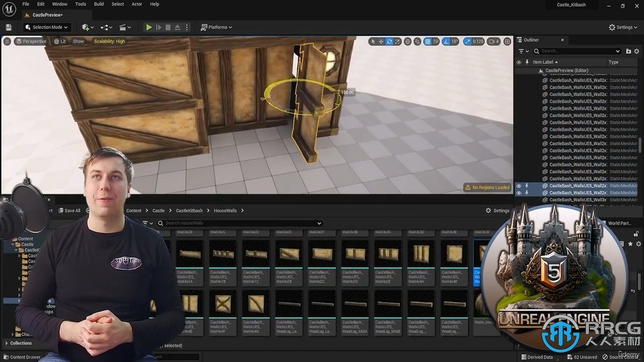Click the Skip/advance frame button
644x362 pixels.
coord(158,27)
